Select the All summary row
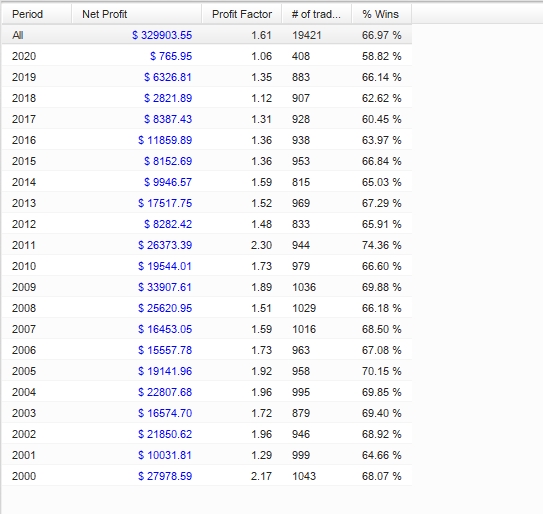543x514 pixels. 207,35
